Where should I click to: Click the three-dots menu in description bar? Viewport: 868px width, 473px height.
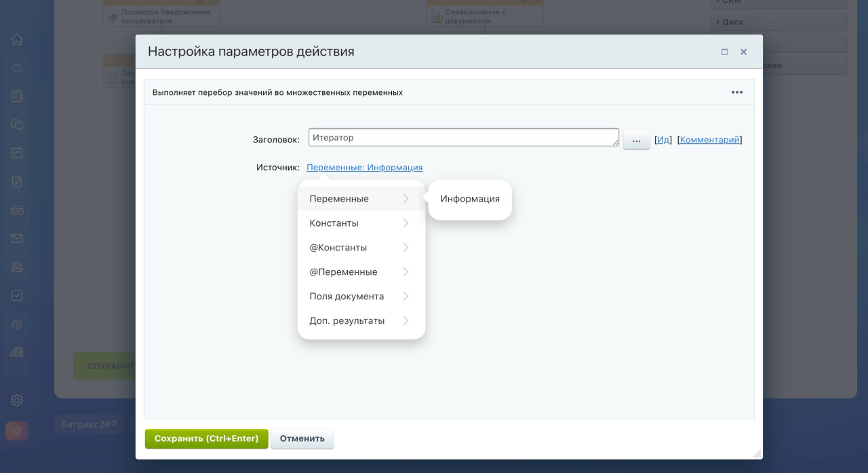pos(737,92)
